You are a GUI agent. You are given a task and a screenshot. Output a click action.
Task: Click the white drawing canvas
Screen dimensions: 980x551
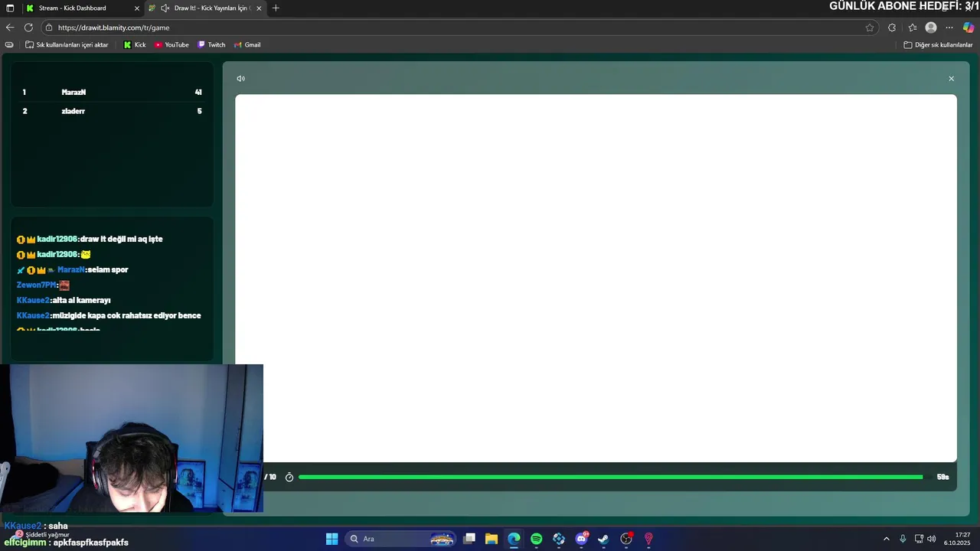[596, 278]
